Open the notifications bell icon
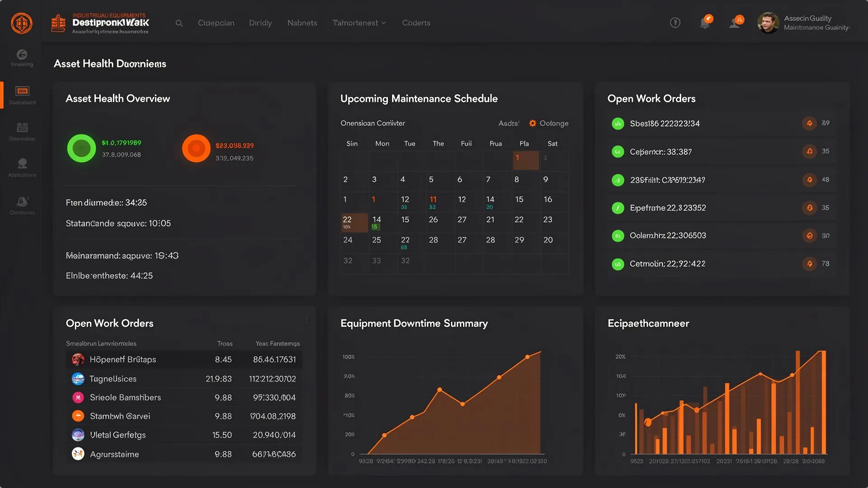Image resolution: width=868 pixels, height=488 pixels. click(705, 23)
